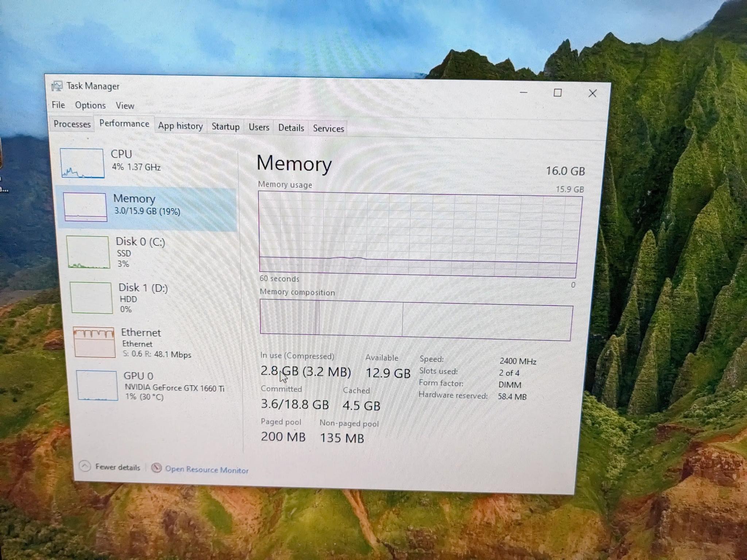Click the Form factor value DIMM

click(x=510, y=385)
